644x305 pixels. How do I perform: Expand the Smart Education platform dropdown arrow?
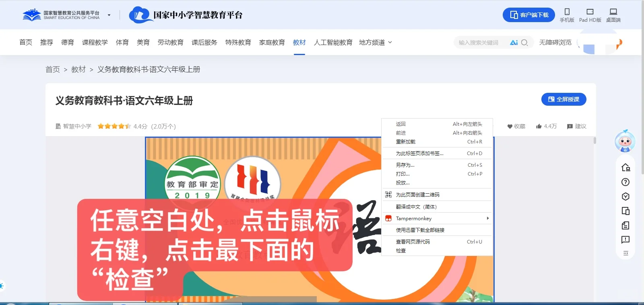[109, 15]
